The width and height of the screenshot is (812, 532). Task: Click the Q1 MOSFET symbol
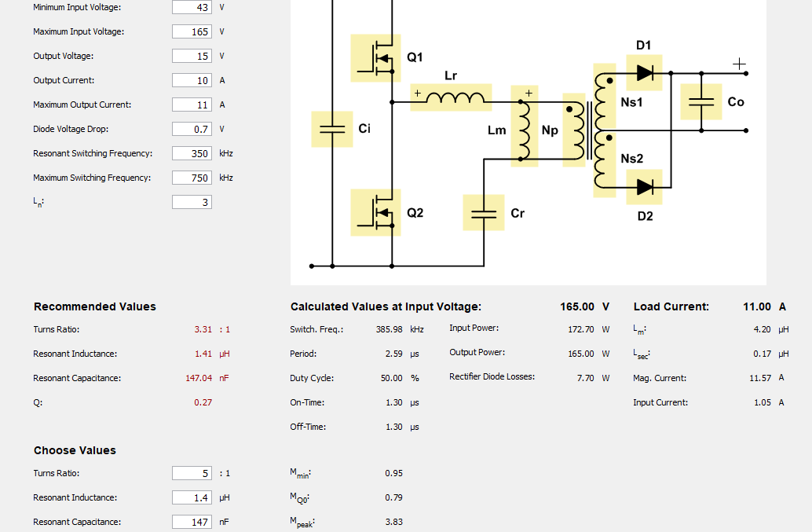[375, 58]
